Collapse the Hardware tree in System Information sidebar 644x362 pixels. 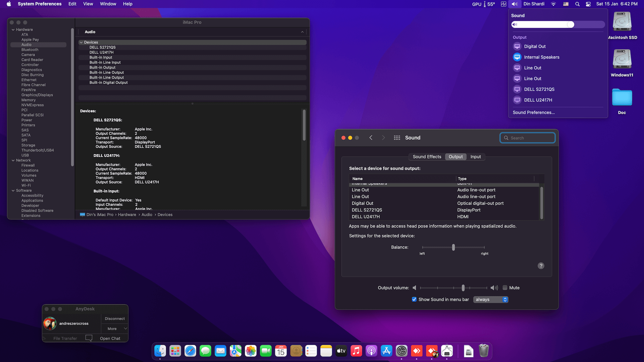13,29
